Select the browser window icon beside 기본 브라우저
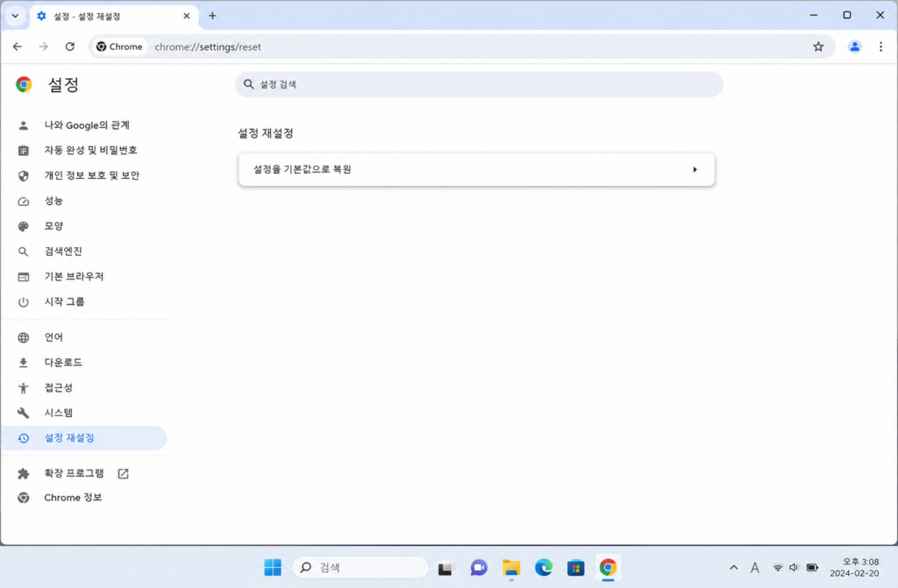The image size is (898, 588). 24,277
